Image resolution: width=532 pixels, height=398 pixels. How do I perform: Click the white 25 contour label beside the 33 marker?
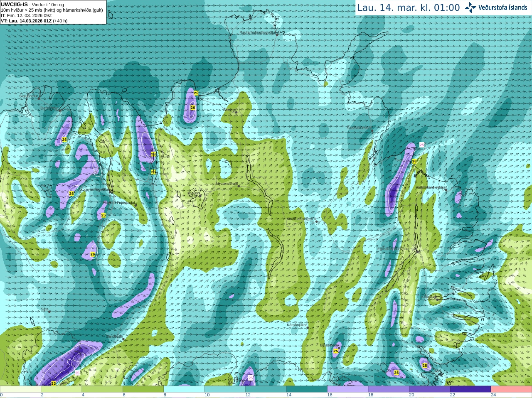click(77, 373)
